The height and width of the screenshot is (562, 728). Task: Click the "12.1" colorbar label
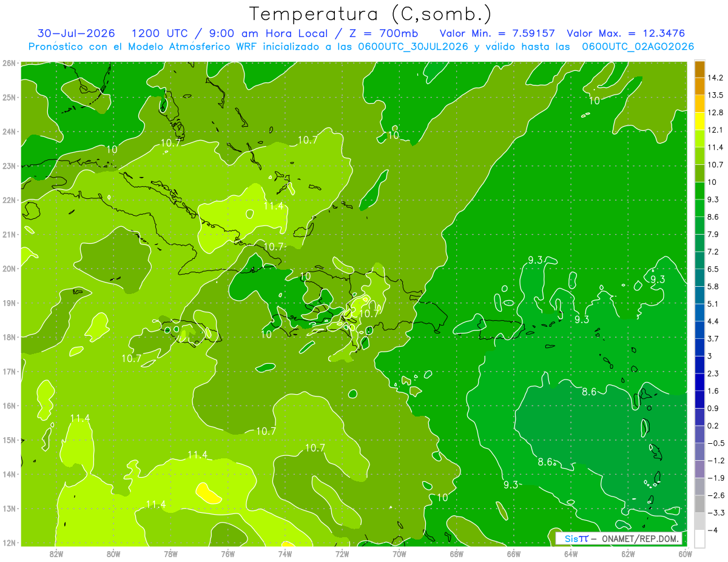point(716,130)
